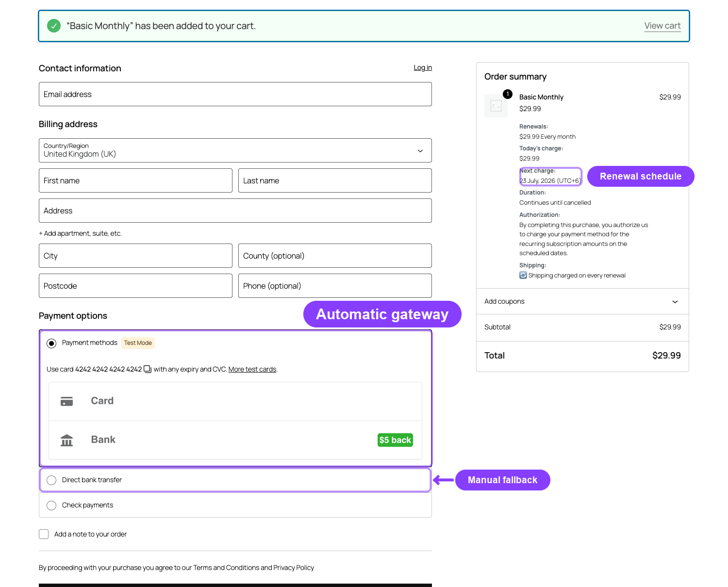Image resolution: width=728 pixels, height=587 pixels.
Task: Click the Subtotal $29.99 amount
Action: tap(670, 327)
